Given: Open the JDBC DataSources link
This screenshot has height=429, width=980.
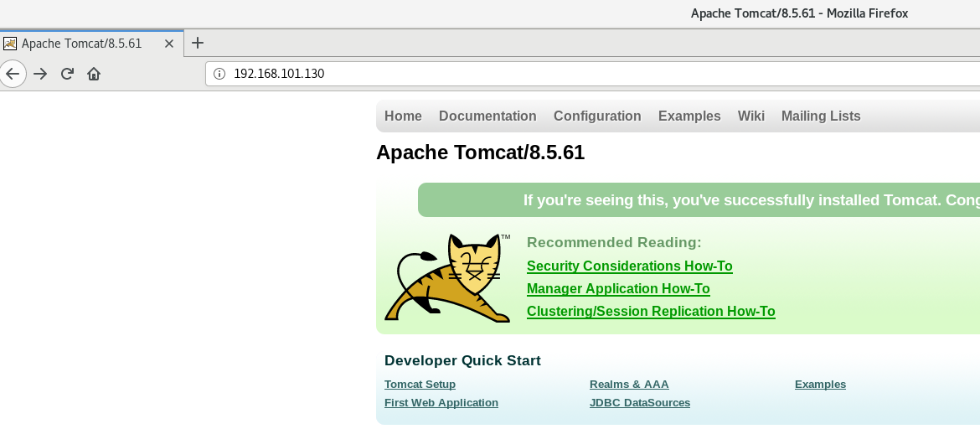Looking at the screenshot, I should pos(640,403).
